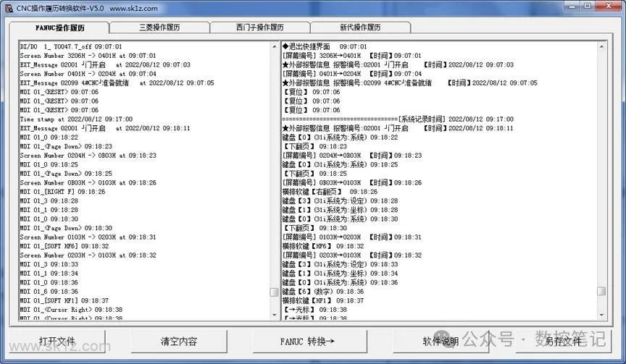This screenshot has height=364, width=626.
Task: Click the app icon in title bar
Action: 9,8
